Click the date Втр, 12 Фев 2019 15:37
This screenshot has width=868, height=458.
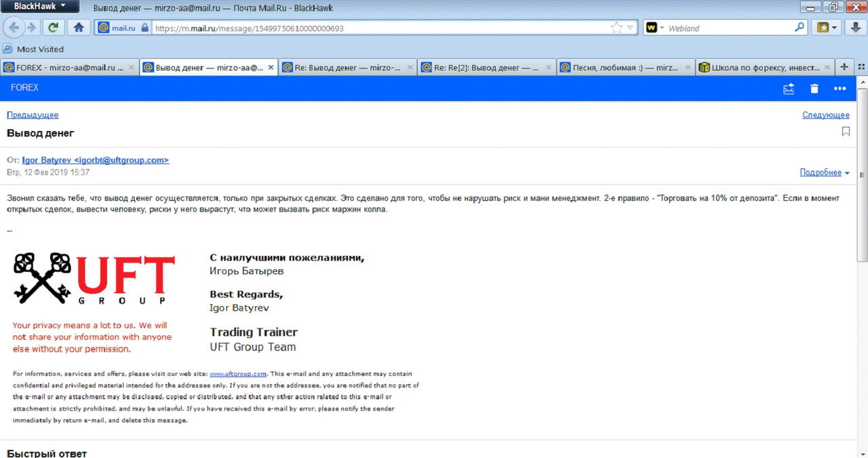[48, 172]
